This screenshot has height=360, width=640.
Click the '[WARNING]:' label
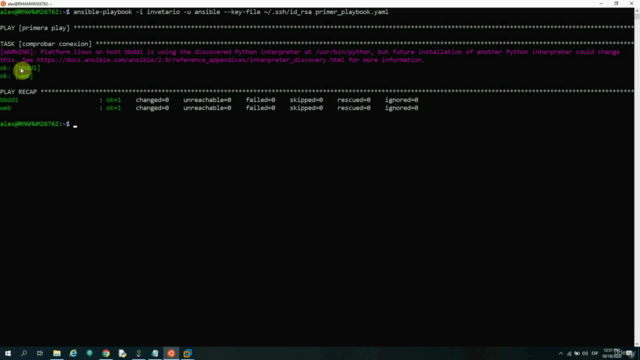click(18, 52)
